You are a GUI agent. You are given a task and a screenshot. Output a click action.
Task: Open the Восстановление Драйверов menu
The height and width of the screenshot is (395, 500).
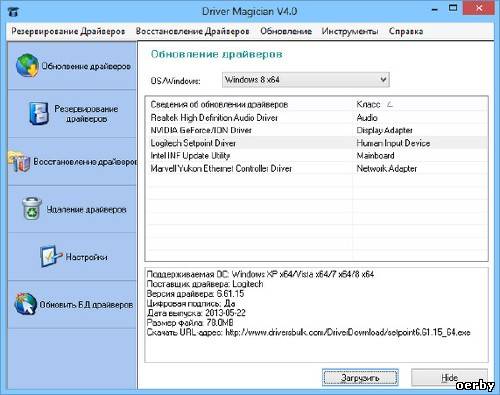[x=193, y=31]
